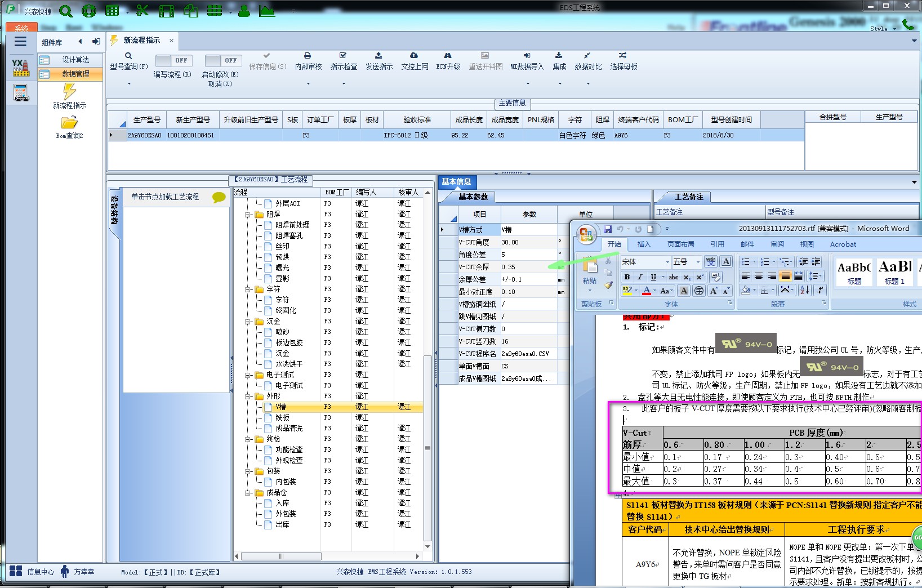Click the calculator icon in the left sidebar

point(21,92)
